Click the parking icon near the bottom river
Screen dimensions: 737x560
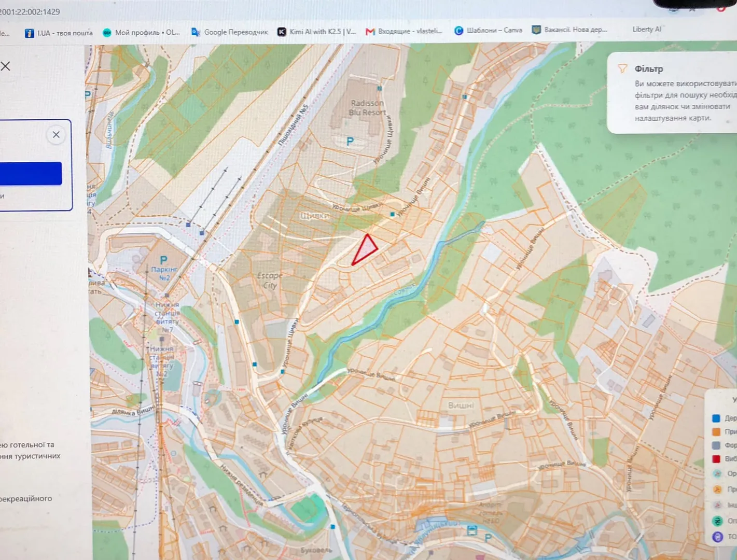[x=488, y=539]
